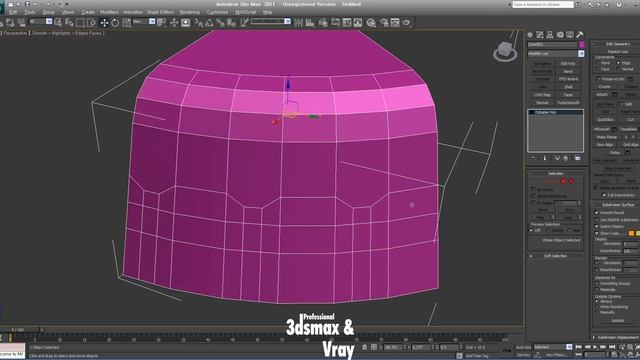Click Configure Modifier Sets icon
The image size is (640, 360).
tap(578, 158)
